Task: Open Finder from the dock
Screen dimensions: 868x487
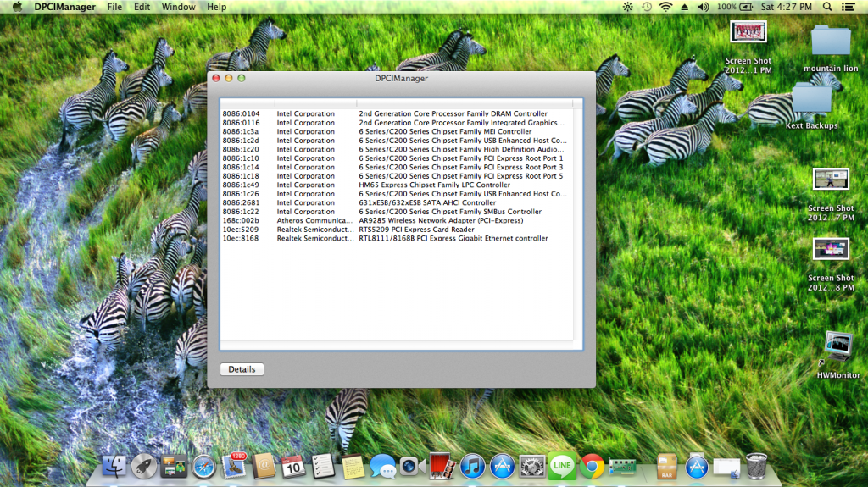Action: (114, 466)
